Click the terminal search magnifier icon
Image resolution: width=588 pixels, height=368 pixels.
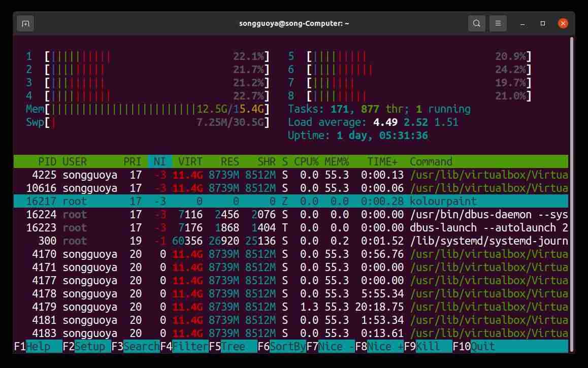pos(476,24)
